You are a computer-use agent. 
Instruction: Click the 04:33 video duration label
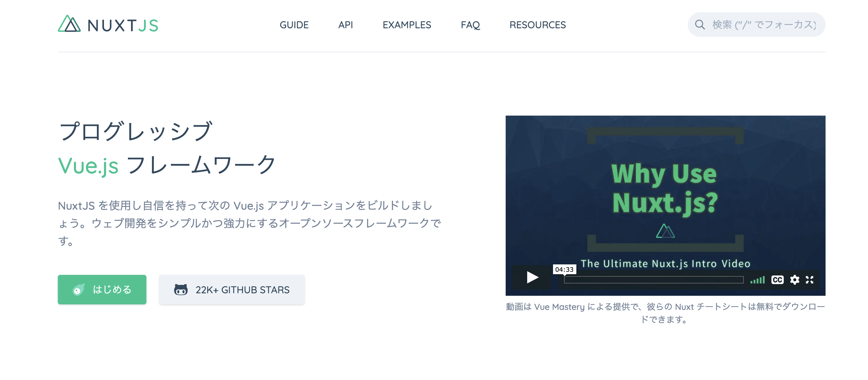(x=564, y=270)
